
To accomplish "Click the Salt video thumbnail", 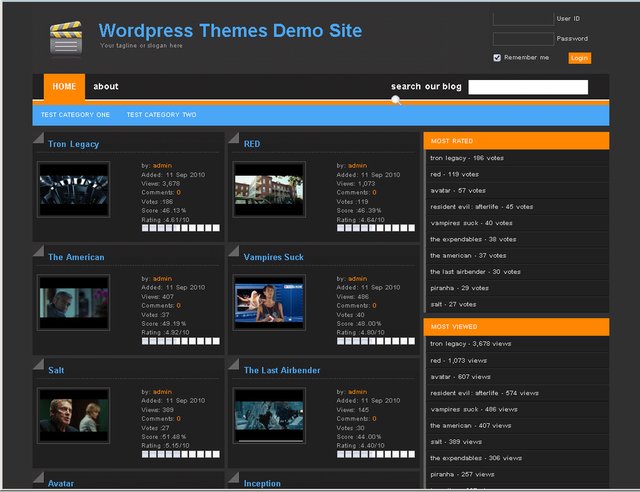I will point(73,415).
